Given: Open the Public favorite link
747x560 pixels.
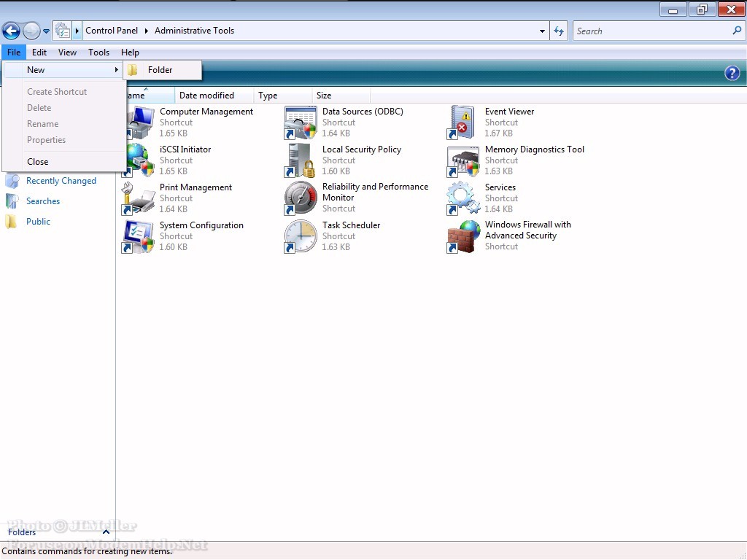Looking at the screenshot, I should (x=38, y=222).
